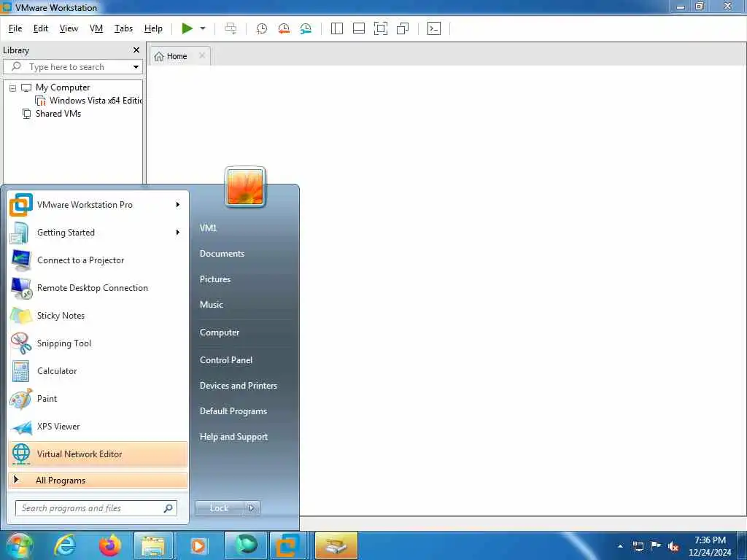Open Documents from Start menu

(x=222, y=254)
